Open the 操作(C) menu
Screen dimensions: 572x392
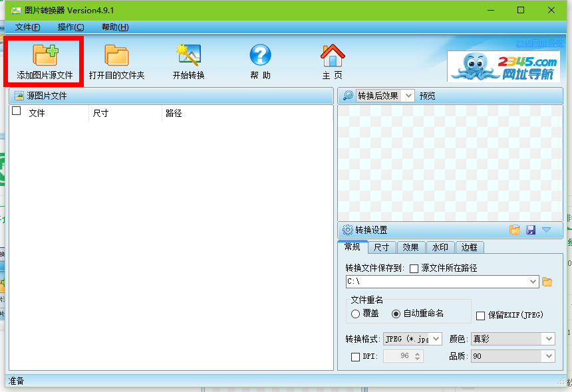click(71, 27)
